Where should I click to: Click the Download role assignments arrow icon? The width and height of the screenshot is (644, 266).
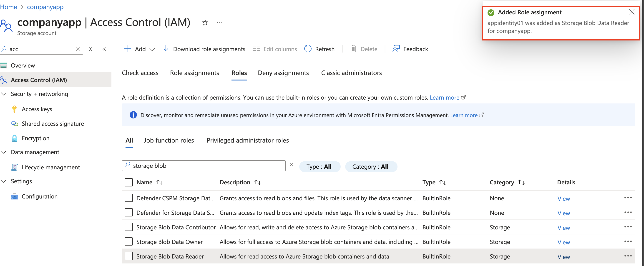166,49
